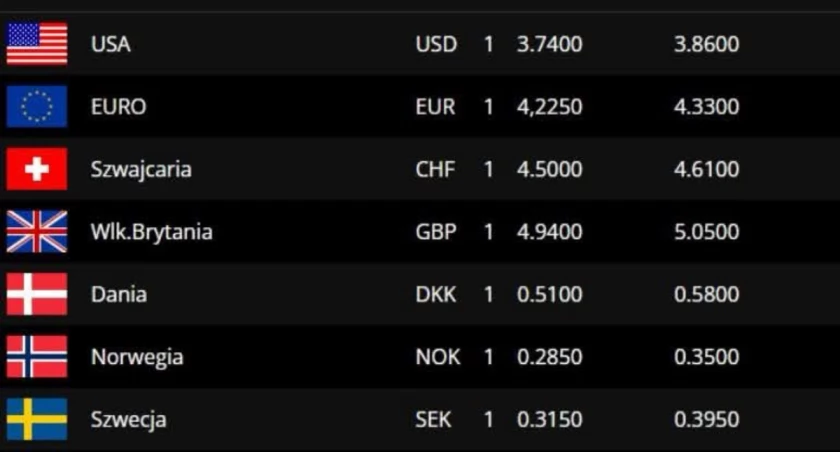Select the Wlk.Brytania country name
This screenshot has height=452, width=840.
[152, 232]
